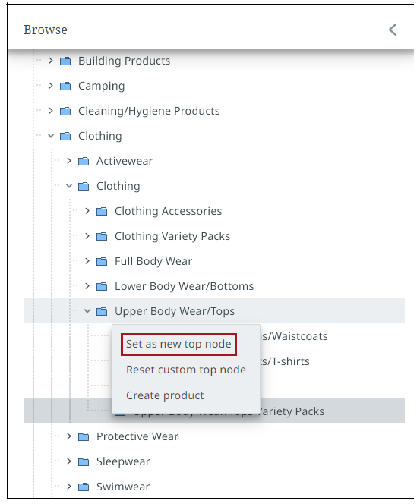Click the Activewear folder icon
This screenshot has width=420, height=504.
pos(84,161)
